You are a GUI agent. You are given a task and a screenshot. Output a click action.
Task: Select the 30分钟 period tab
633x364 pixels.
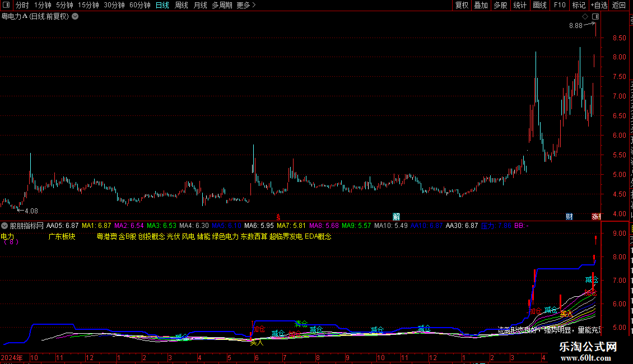114,5
